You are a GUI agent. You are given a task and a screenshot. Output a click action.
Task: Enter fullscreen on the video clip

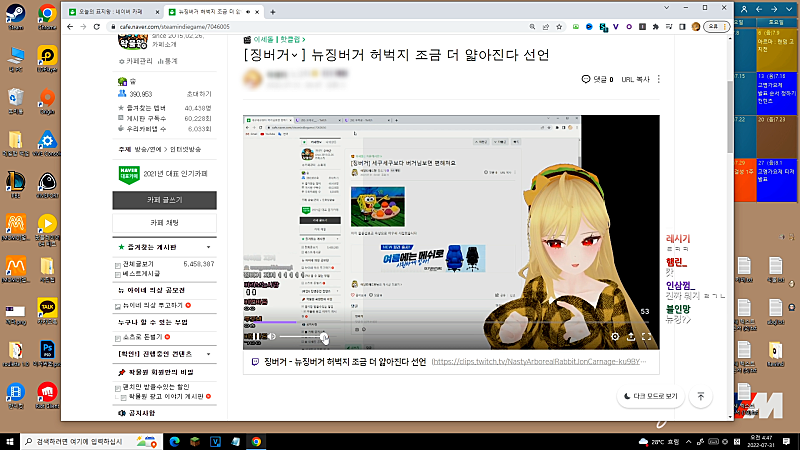646,337
